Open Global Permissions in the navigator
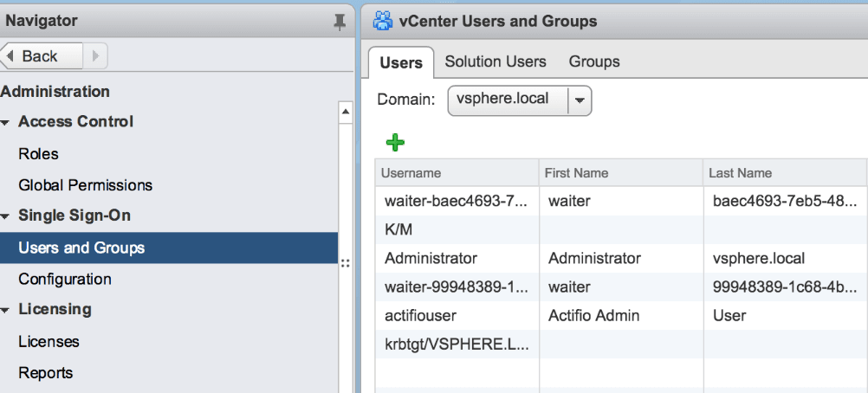The height and width of the screenshot is (393, 868). pos(85,185)
